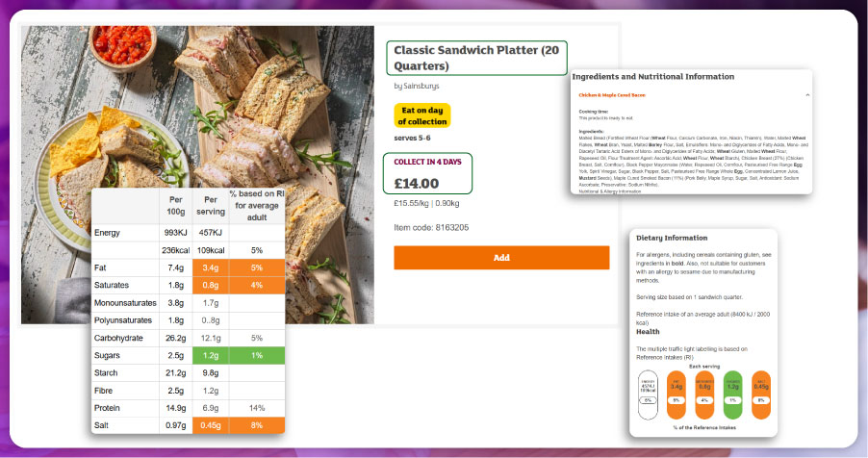Image resolution: width=868 pixels, height=458 pixels.
Task: Click the green Sugars traffic light pill
Action: click(x=732, y=394)
